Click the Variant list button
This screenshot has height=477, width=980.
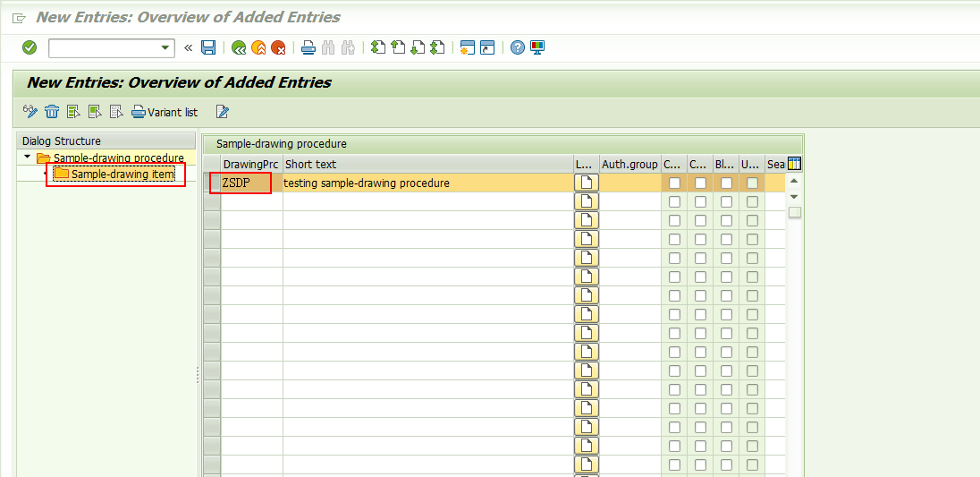[165, 112]
